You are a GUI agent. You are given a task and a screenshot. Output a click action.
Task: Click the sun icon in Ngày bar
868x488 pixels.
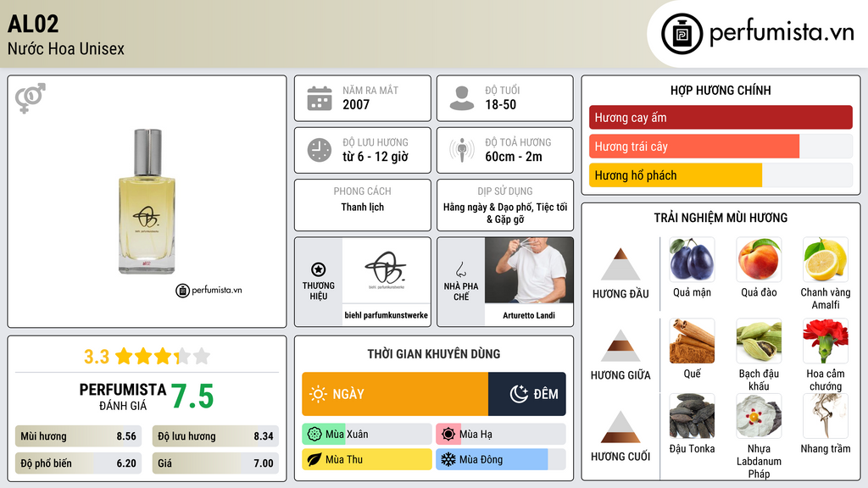click(x=319, y=394)
